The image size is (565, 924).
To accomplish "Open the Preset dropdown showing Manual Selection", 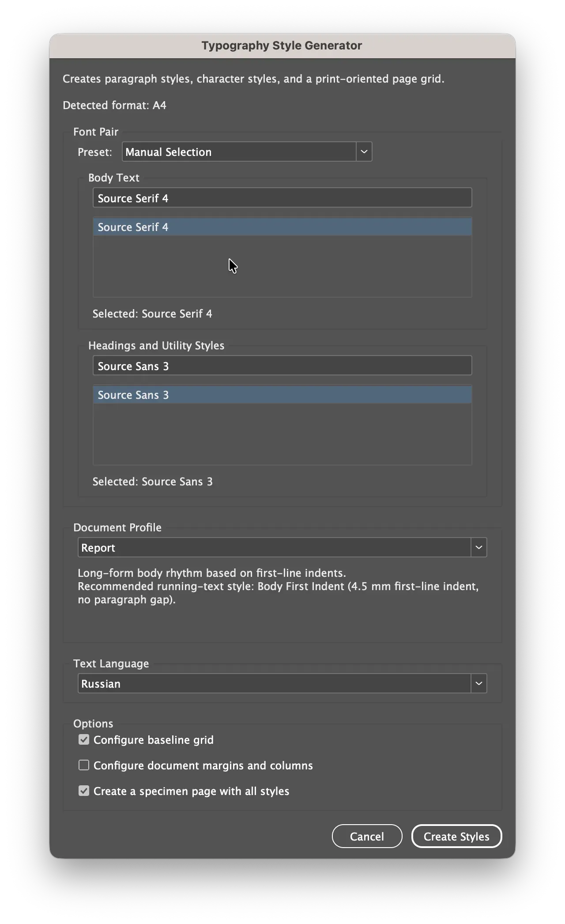I will pos(247,152).
